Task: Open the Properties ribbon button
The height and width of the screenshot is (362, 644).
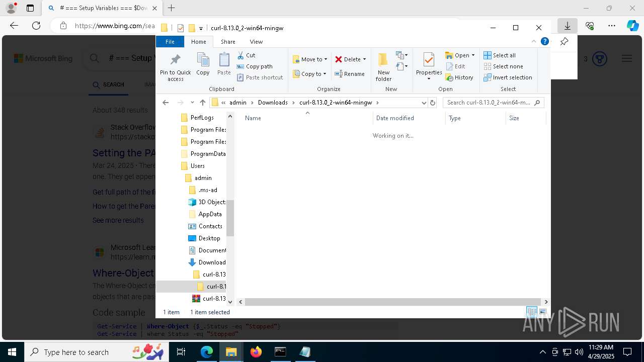Action: [429, 67]
